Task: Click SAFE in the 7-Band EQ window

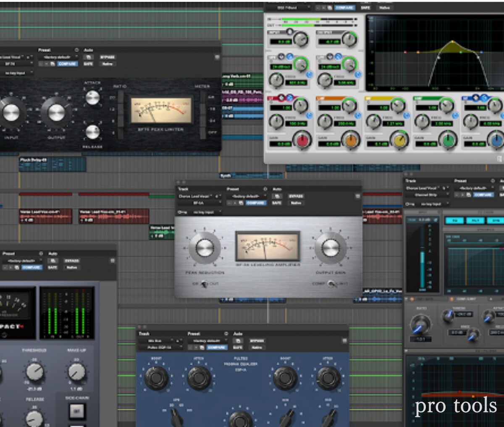Action: [365, 8]
